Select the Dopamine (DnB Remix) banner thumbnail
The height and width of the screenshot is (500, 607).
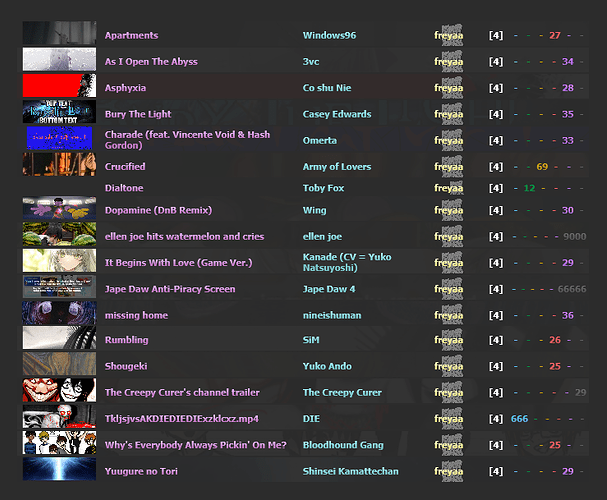point(59,209)
